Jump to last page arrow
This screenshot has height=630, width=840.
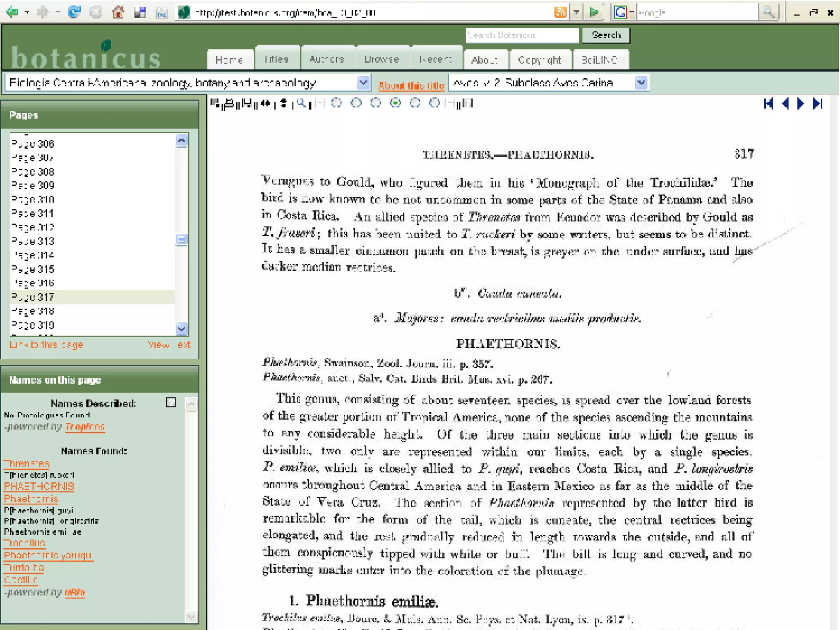tap(817, 104)
